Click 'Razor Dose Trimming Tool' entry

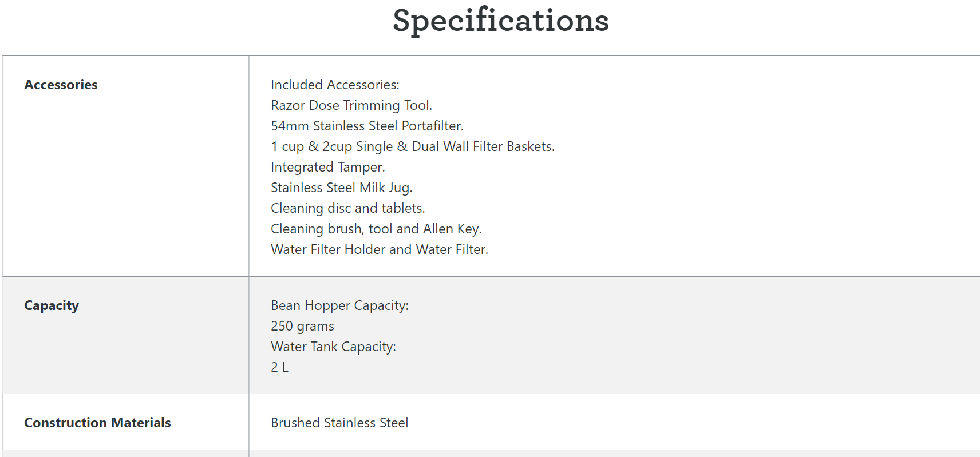[x=351, y=105]
